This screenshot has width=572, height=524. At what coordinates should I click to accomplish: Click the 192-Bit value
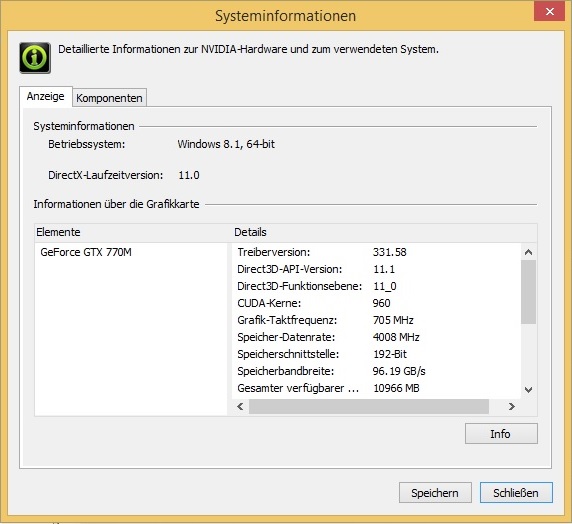[390, 354]
